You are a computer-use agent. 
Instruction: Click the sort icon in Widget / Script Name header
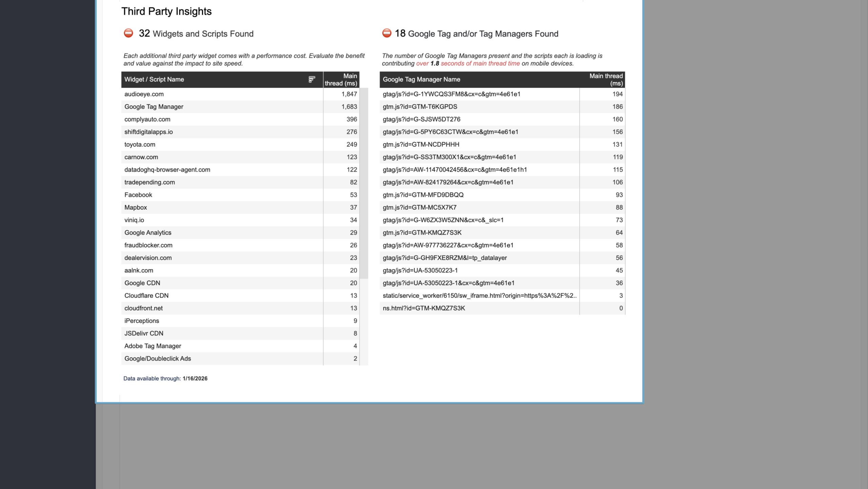tap(312, 79)
